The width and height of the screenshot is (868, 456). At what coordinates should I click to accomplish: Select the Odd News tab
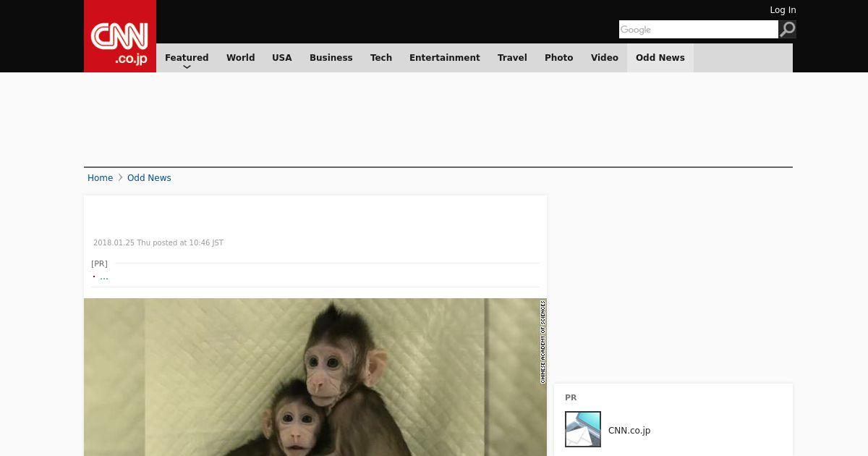[x=660, y=58]
